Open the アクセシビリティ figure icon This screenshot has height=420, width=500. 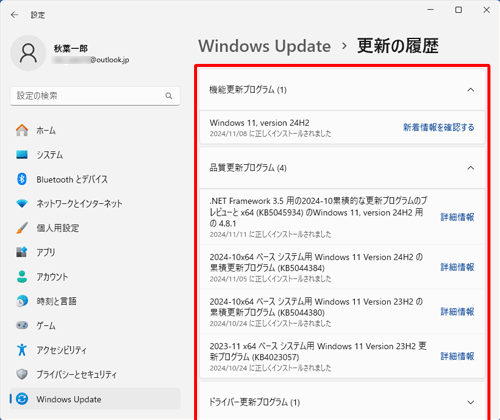click(22, 350)
